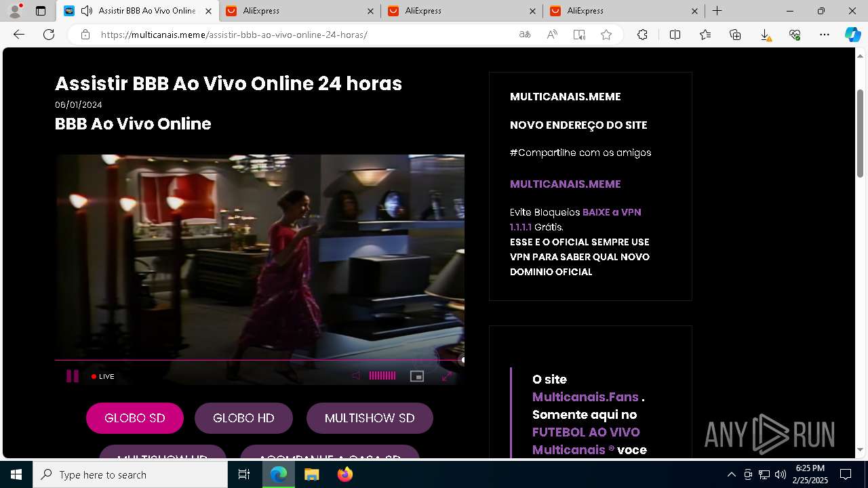Open File Explorer from taskbar
Viewport: 868px width, 488px height.
[x=311, y=474]
